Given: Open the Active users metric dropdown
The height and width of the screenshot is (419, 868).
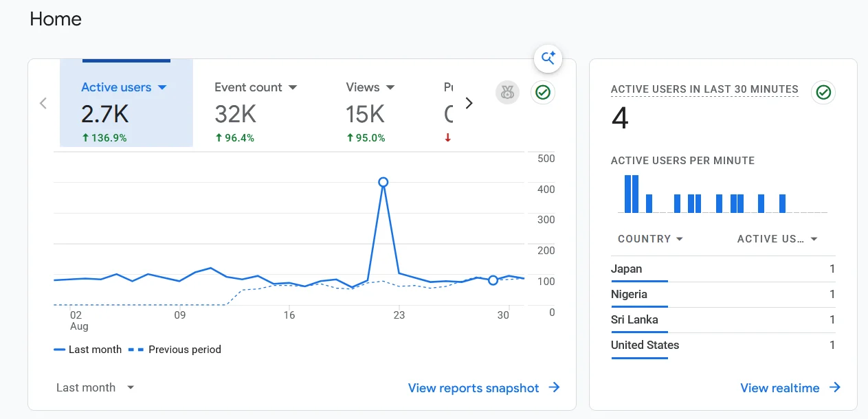Looking at the screenshot, I should click(x=162, y=87).
